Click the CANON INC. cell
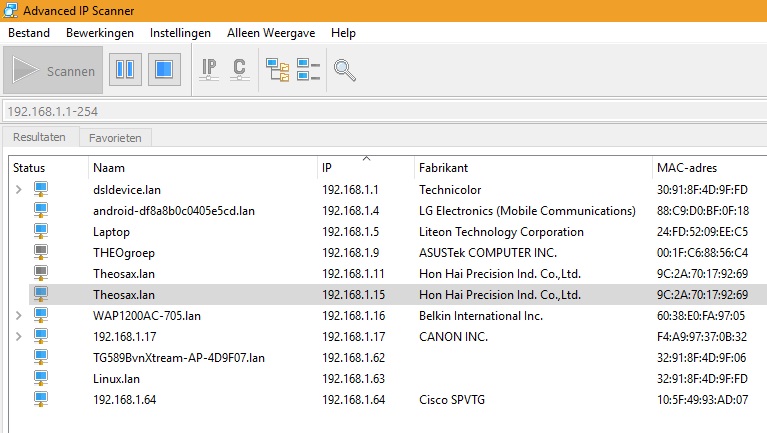 coord(453,337)
